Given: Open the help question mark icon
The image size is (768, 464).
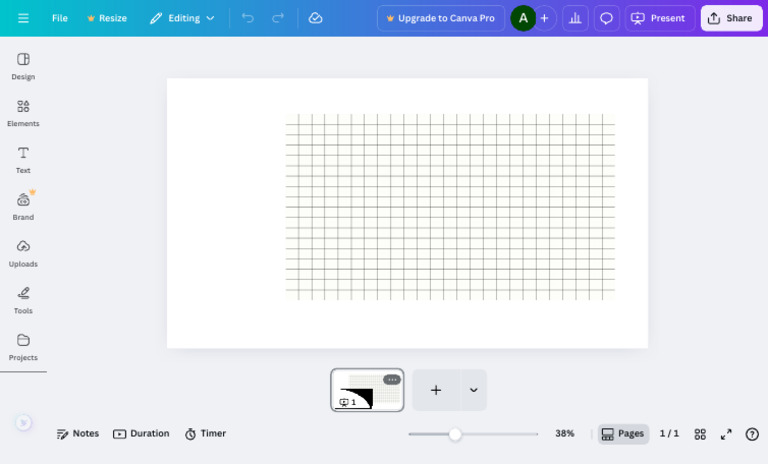Looking at the screenshot, I should [x=752, y=434].
